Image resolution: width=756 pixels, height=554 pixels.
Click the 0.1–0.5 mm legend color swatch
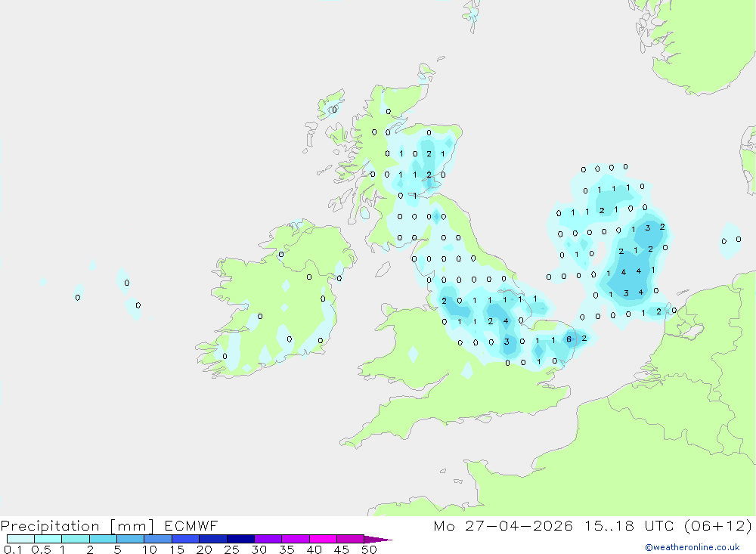[x=20, y=539]
